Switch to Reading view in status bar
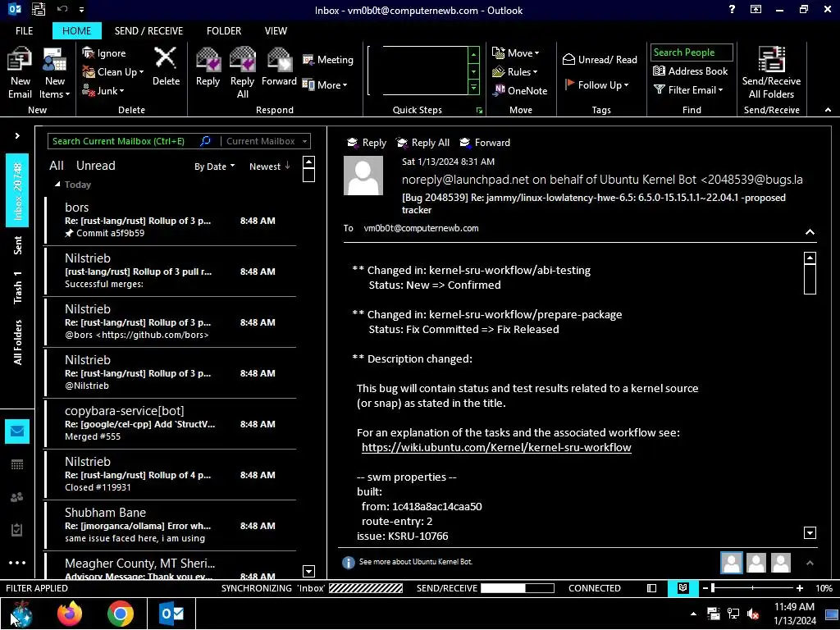The height and width of the screenshot is (630, 840). coord(682,587)
